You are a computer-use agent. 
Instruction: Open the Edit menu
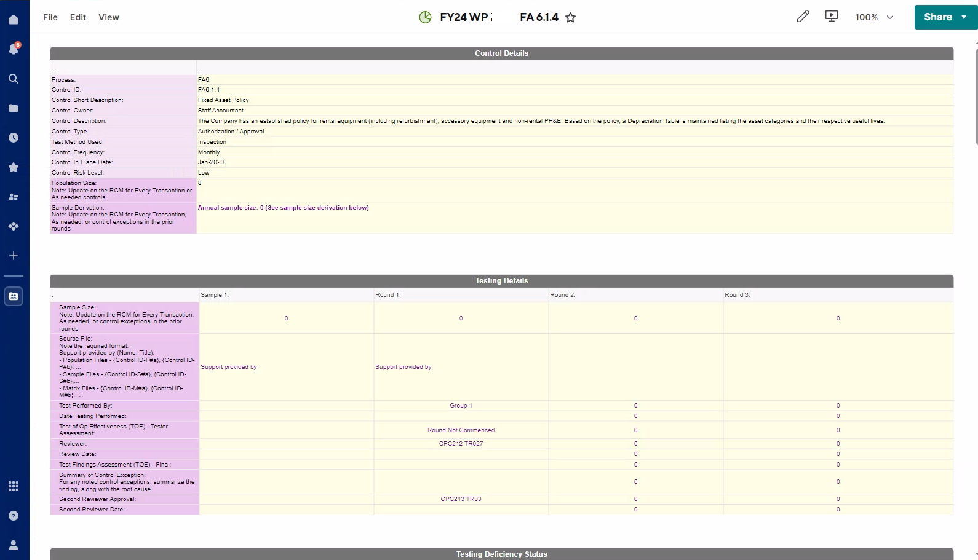coord(78,17)
